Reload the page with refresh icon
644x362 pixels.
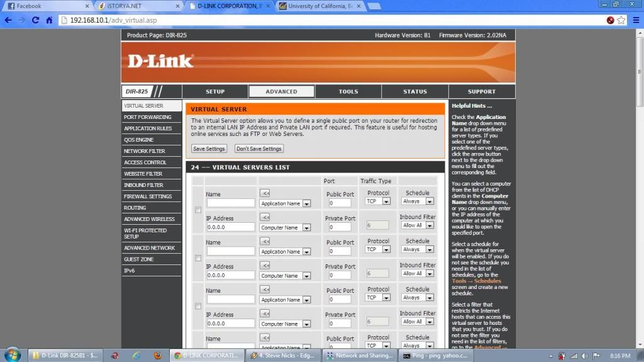[35, 20]
